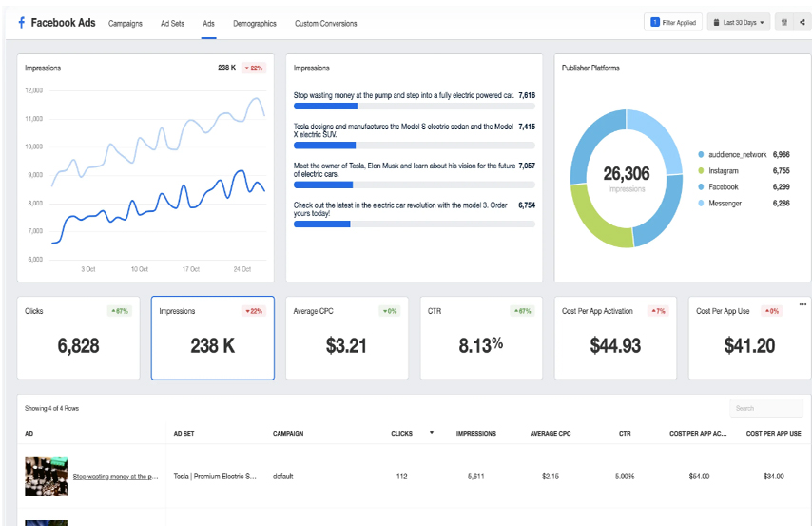
Task: Open the 'Stop wasting money at the p...' ad link
Action: tap(115, 477)
